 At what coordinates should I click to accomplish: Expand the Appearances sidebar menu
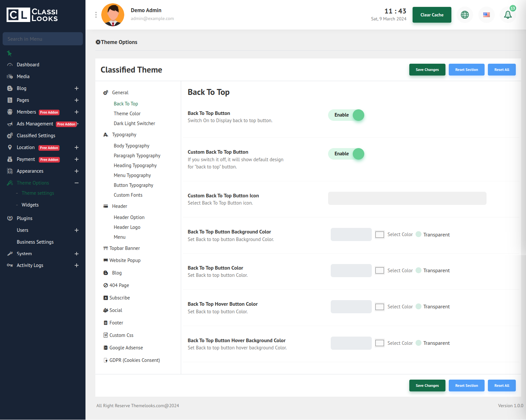[76, 171]
